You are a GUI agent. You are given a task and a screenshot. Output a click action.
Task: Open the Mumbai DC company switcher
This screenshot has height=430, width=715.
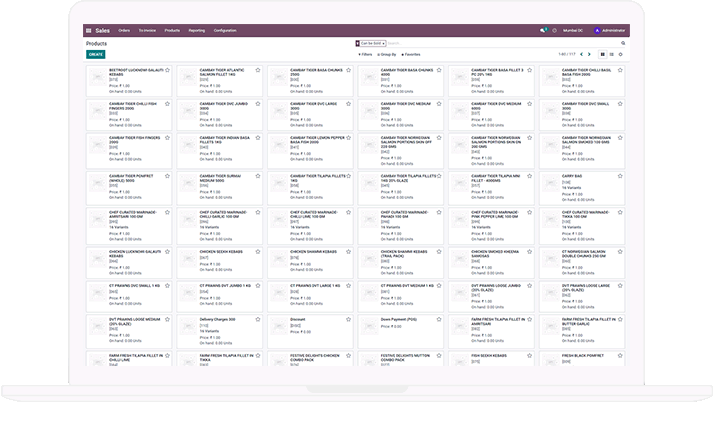[573, 31]
